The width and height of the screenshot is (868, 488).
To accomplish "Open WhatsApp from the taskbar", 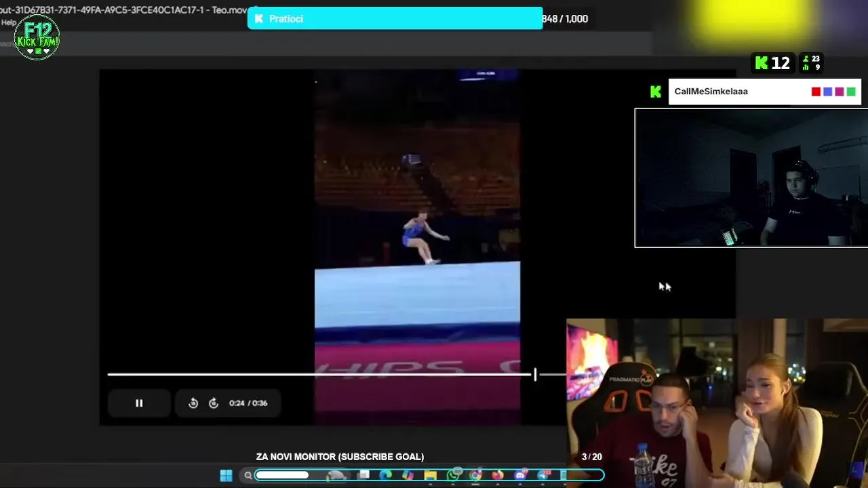I will pos(453,475).
